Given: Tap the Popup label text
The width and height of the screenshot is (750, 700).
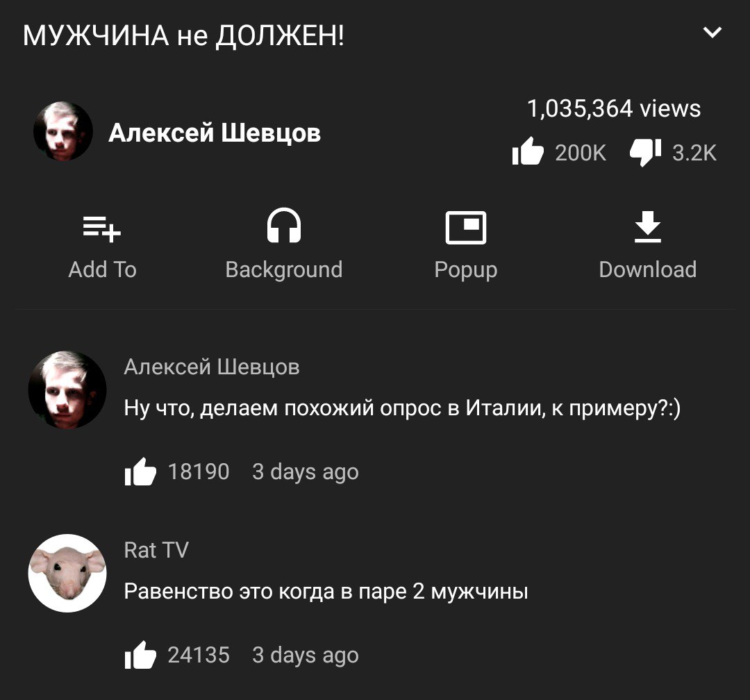Looking at the screenshot, I should tap(466, 270).
